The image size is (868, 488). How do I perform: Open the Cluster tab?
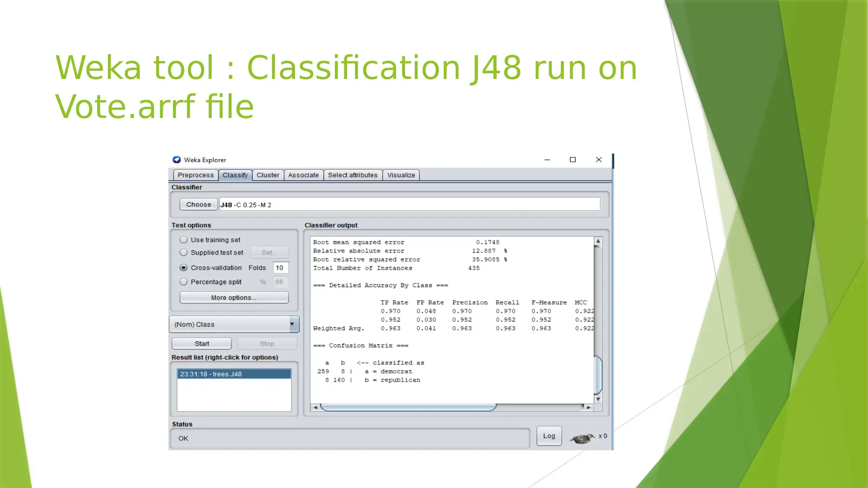[268, 175]
